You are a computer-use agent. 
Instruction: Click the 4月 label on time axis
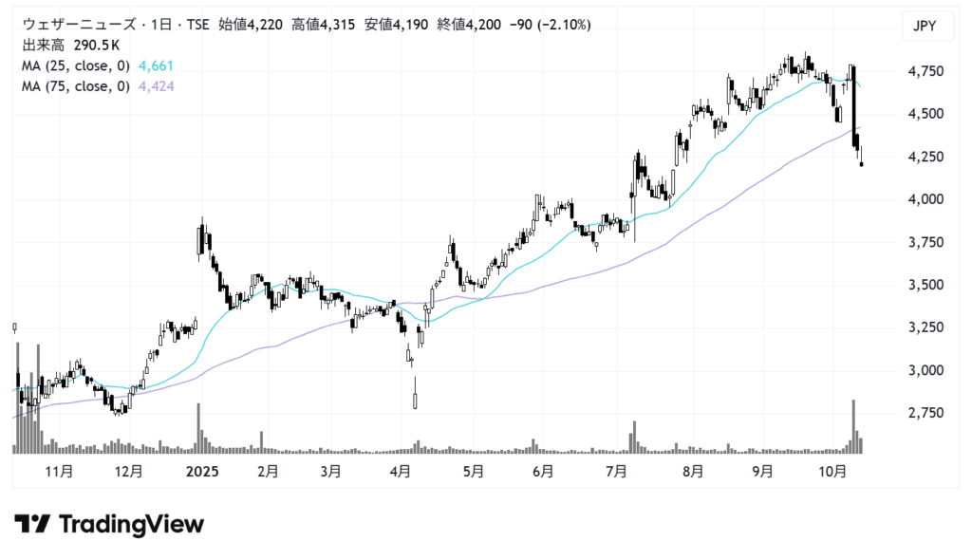pyautogui.click(x=401, y=471)
